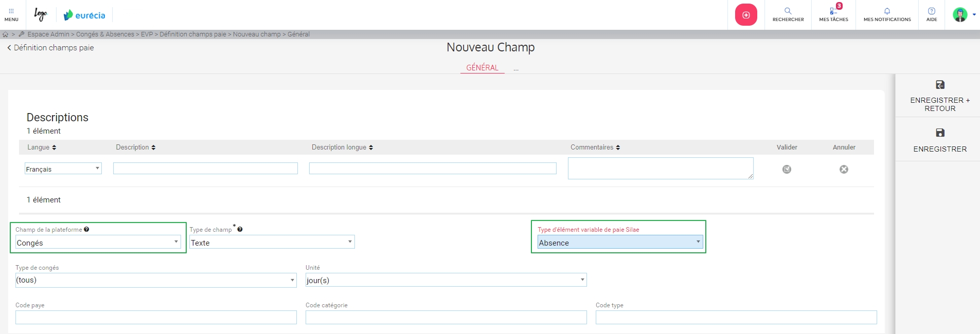The image size is (980, 334).
Task: Click the red notification badge showing 3
Action: pyautogui.click(x=839, y=6)
